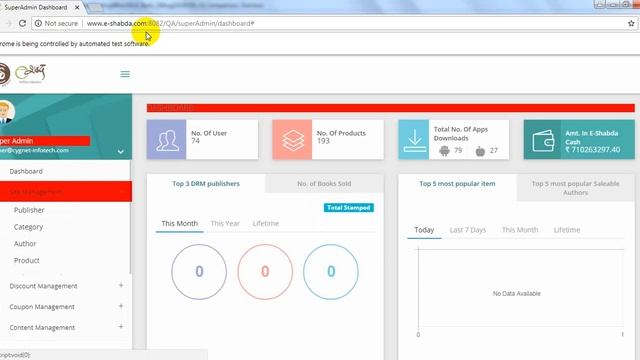
Task: Collapse the highlighted Site Management section
Action: [66, 191]
